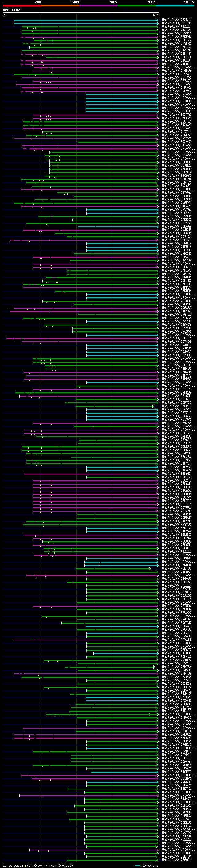Viewport: 197px width, 868px height.
Task: Select the UniRef100_B5X7R5 label
Action: 176,115
